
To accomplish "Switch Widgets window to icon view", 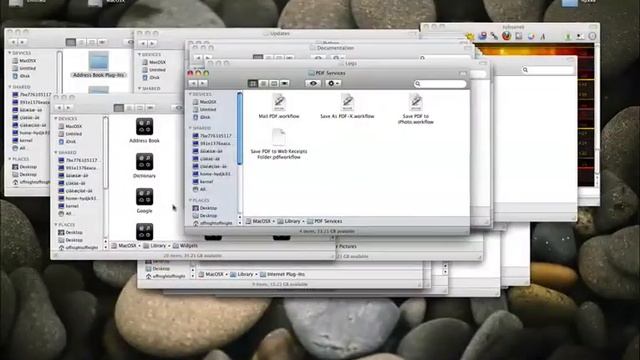I will tap(119, 108).
